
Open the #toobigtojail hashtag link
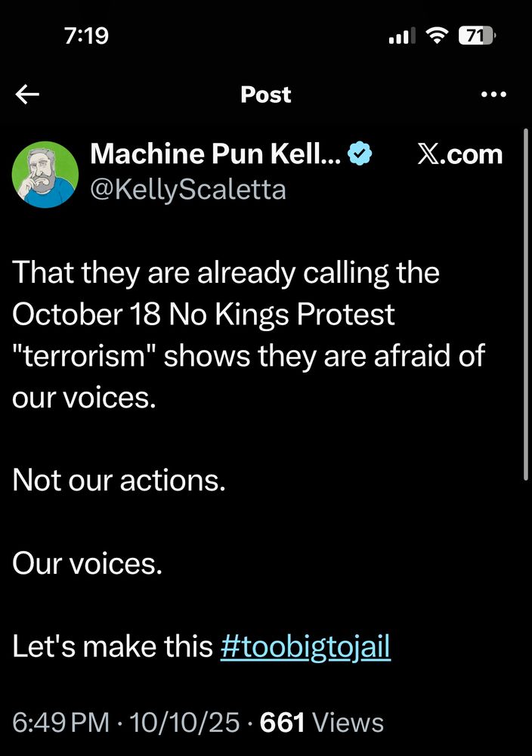305,646
